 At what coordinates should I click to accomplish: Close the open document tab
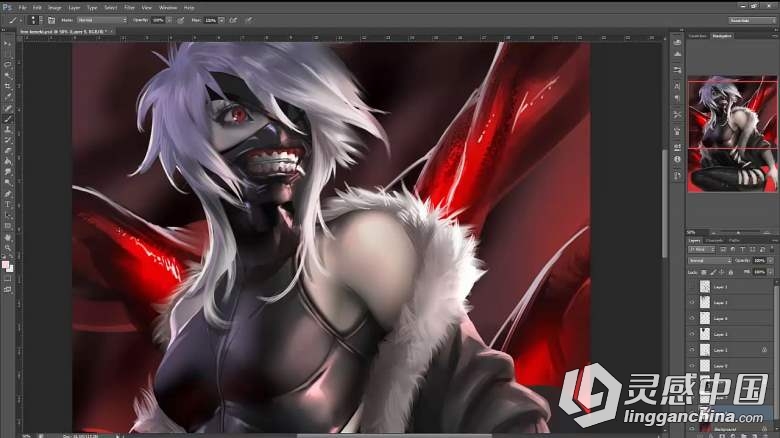pos(111,31)
